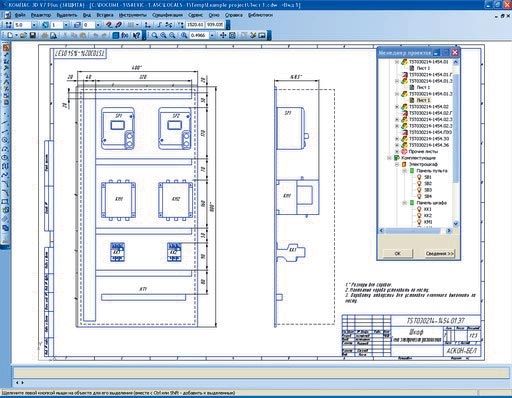The image size is (512, 398).
Task: Collapse the Панель пульта tree node
Action: tap(404, 171)
